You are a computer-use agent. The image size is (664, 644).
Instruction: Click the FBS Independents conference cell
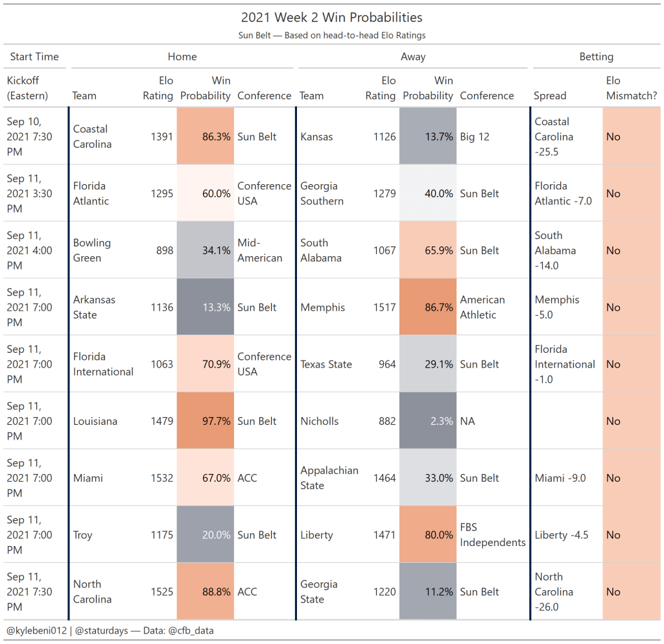pos(492,535)
